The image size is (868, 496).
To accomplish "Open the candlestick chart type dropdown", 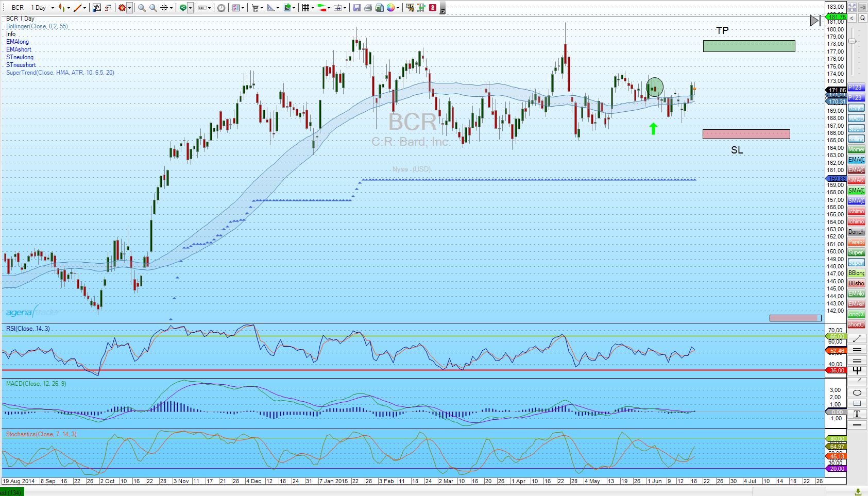I will [x=68, y=8].
